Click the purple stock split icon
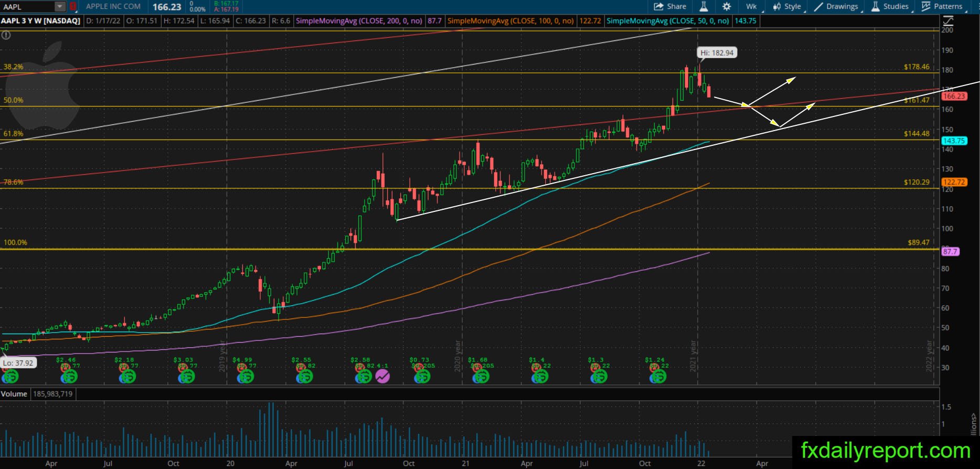This screenshot has width=980, height=469. 382,376
